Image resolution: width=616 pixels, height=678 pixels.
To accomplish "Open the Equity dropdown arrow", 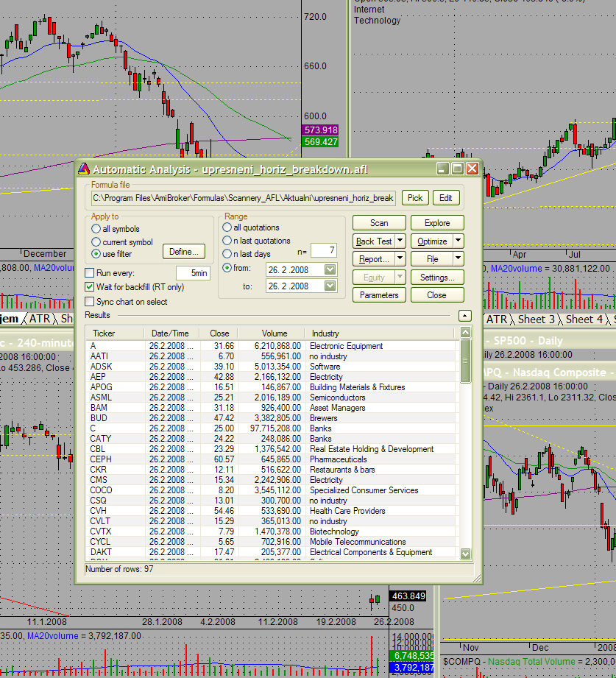I will coord(400,277).
